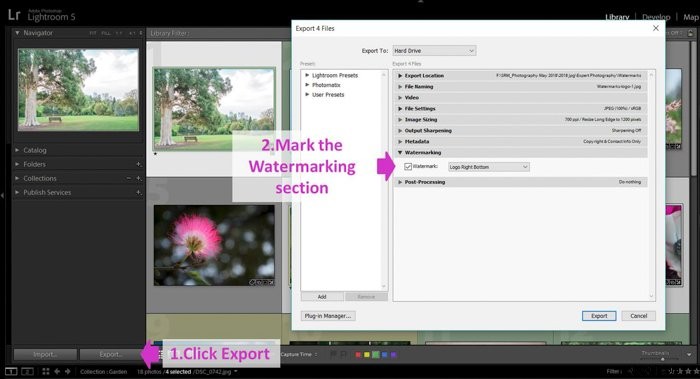This screenshot has width=700, height=379.
Task: Click the Library Filter bar label
Action: pos(169,33)
